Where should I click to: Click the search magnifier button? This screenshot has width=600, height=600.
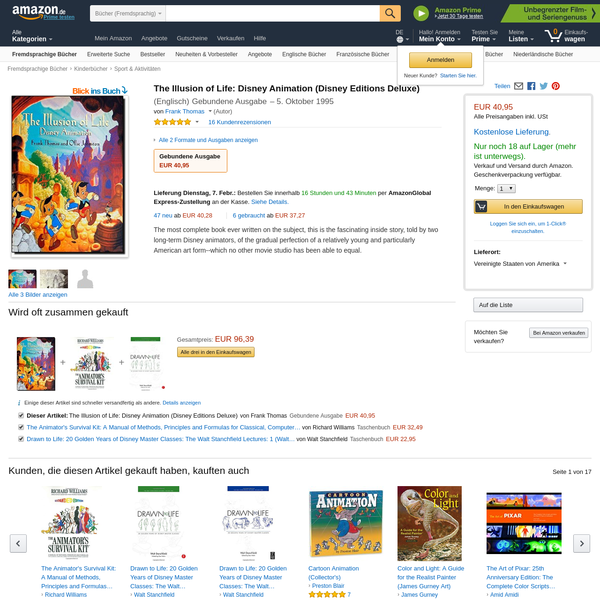tap(390, 13)
